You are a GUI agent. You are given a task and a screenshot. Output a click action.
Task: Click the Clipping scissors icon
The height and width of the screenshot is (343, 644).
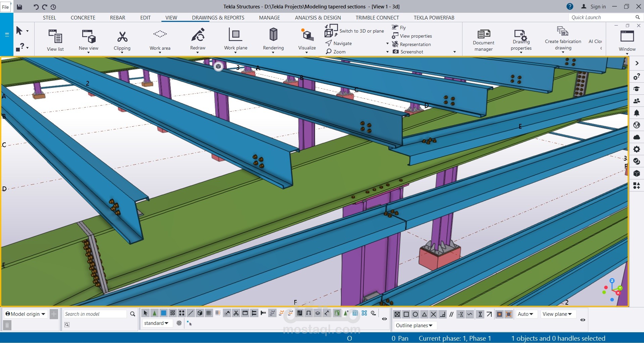(122, 37)
